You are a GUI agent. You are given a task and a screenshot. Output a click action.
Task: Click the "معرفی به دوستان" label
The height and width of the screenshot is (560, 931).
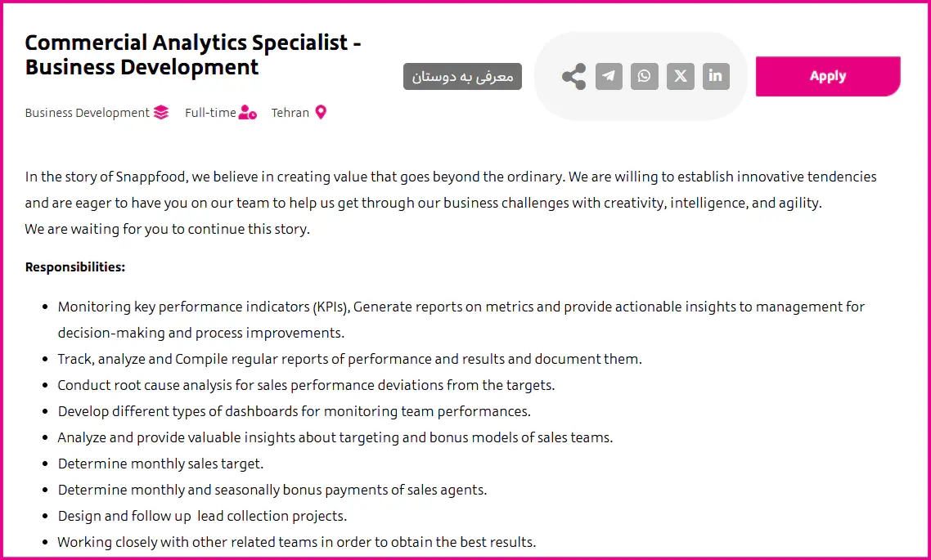pos(462,76)
